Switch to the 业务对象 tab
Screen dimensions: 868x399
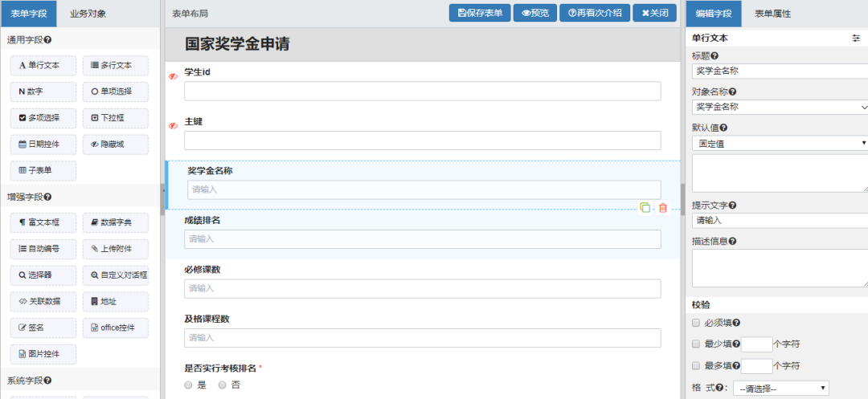point(88,14)
